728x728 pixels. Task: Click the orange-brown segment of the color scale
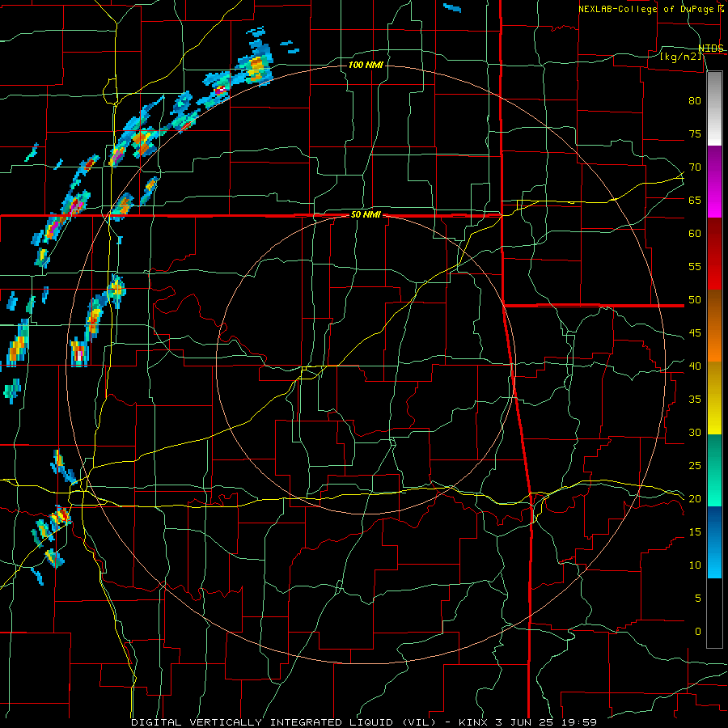coord(714,326)
